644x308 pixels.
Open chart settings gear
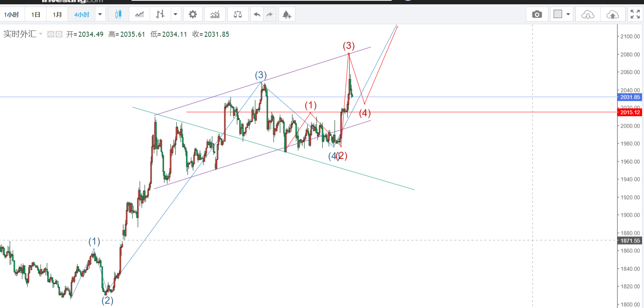click(x=193, y=14)
